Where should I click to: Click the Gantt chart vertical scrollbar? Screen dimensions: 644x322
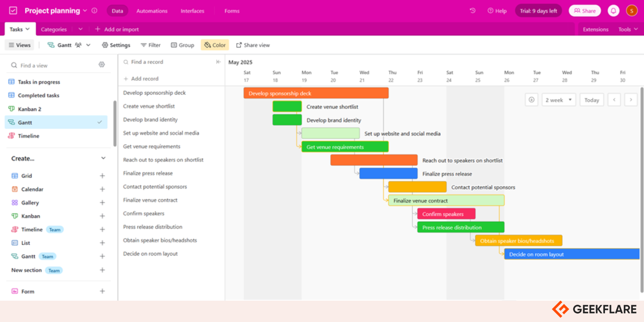point(642,189)
